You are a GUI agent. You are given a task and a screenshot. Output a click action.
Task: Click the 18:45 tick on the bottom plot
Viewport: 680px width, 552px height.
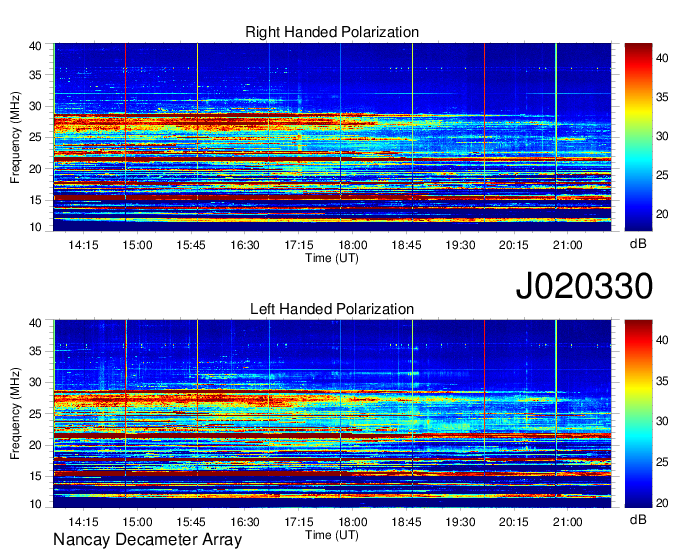click(406, 522)
